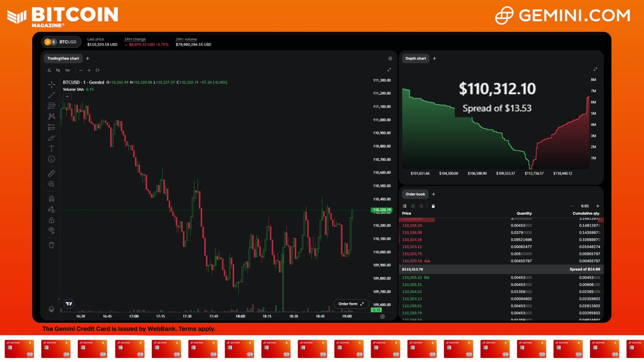Image resolution: width=644 pixels, height=362 pixels.
Task: Open the GEMINI.COM link
Action: click(562, 16)
